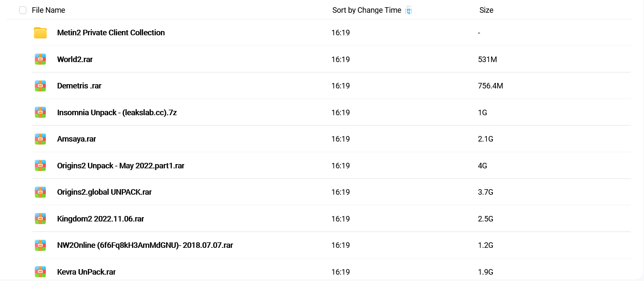Click the yellow folder icon for Metin2 collection
644x281 pixels.
[40, 33]
